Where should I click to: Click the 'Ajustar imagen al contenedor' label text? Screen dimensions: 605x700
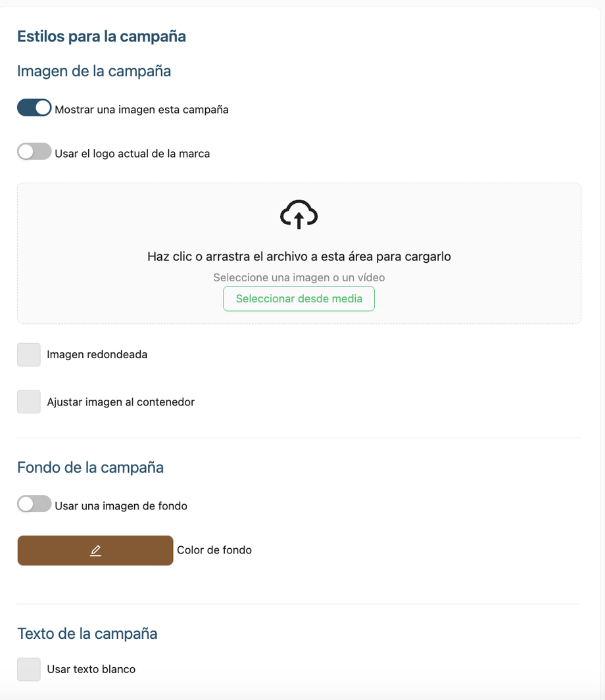120,402
